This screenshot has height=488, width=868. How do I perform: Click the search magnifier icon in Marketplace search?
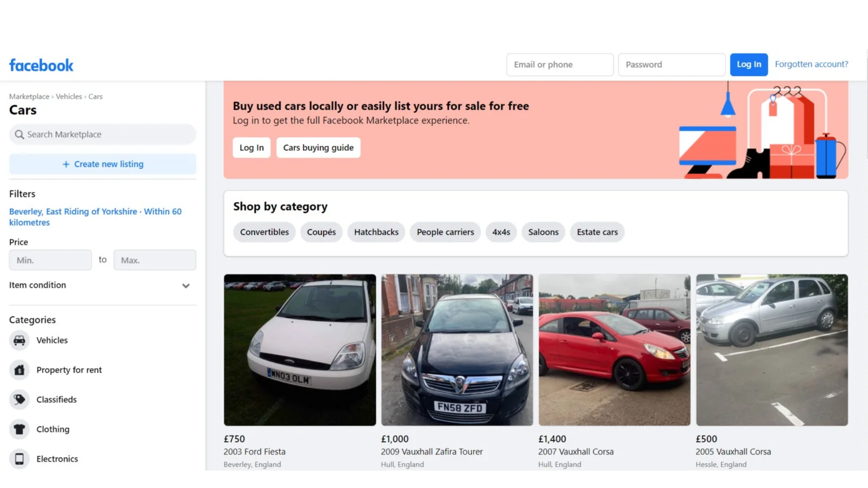pos(19,134)
